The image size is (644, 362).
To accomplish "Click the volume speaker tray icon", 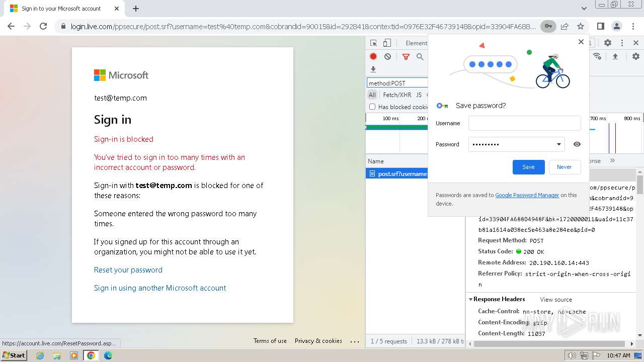I will tap(572, 355).
